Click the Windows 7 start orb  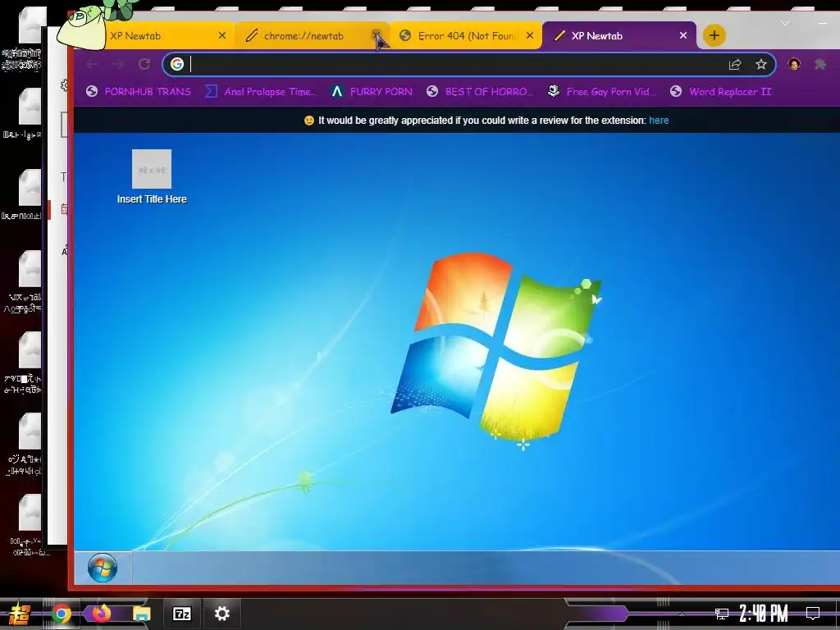coord(103,568)
